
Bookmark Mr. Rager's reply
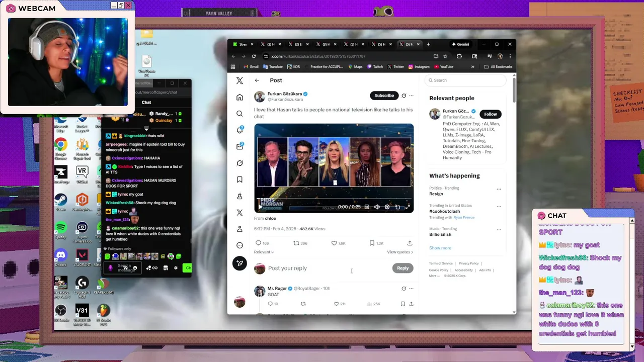pyautogui.click(x=403, y=304)
